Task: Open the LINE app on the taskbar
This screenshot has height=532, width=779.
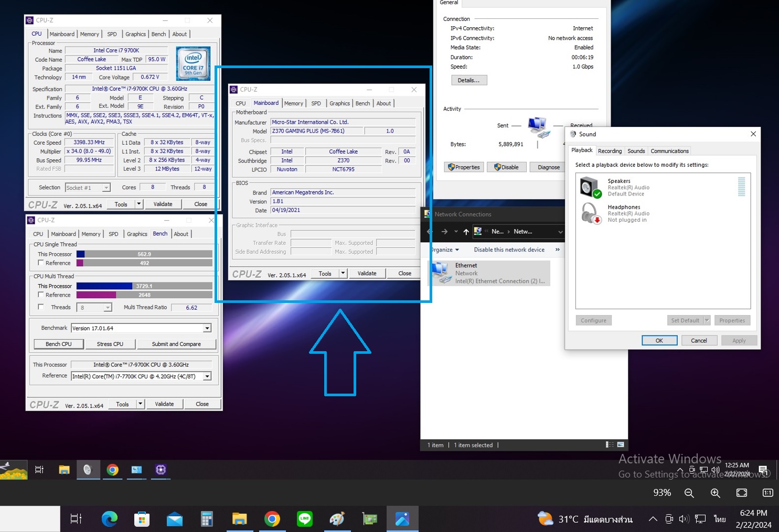Action: [305, 519]
